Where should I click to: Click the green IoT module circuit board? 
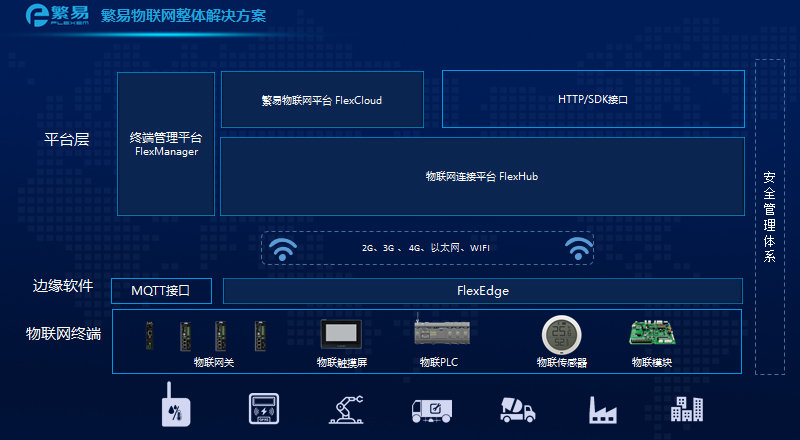tap(653, 332)
